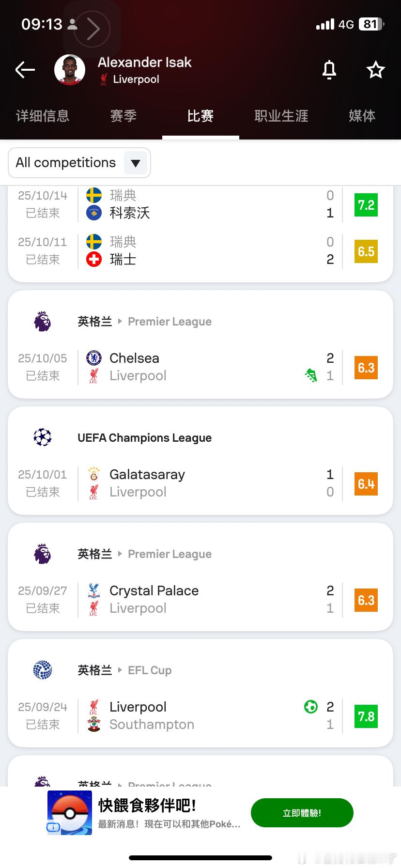The image size is (401, 868).
Task: Switch to the 职业生涯 tab
Action: point(281,116)
